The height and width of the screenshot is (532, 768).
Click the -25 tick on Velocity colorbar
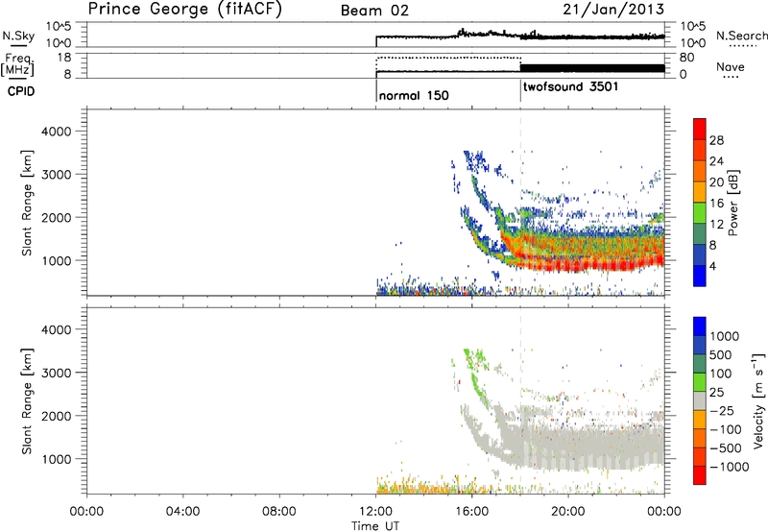click(x=722, y=411)
